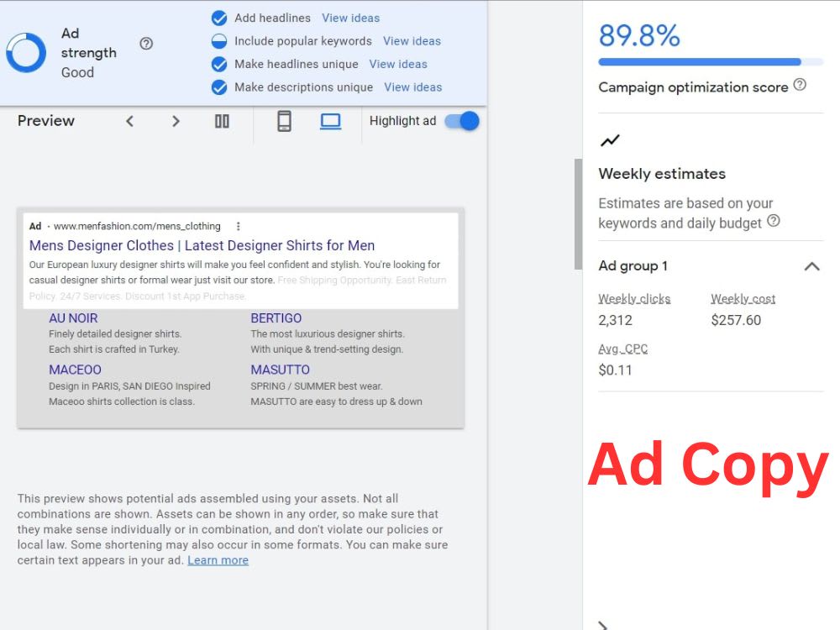The width and height of the screenshot is (840, 630).
Task: Open the three-dot menu in ad preview
Action: click(x=239, y=226)
